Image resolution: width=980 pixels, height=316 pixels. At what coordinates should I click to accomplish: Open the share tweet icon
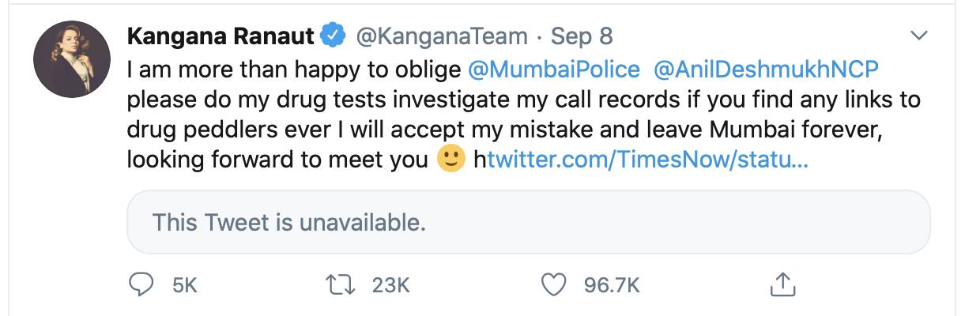(x=781, y=284)
